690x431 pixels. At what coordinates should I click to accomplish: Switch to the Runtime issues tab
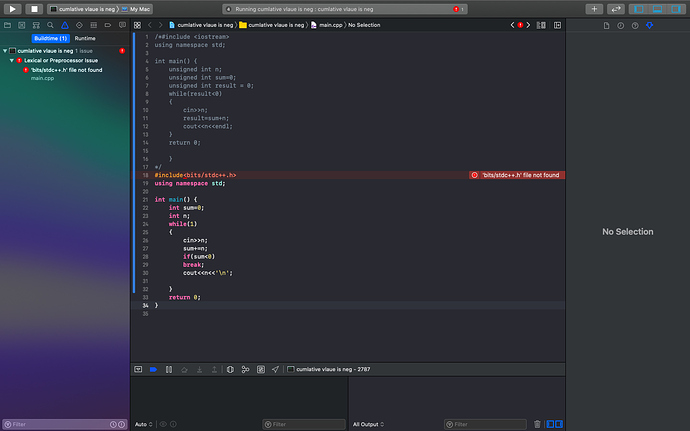pos(85,38)
